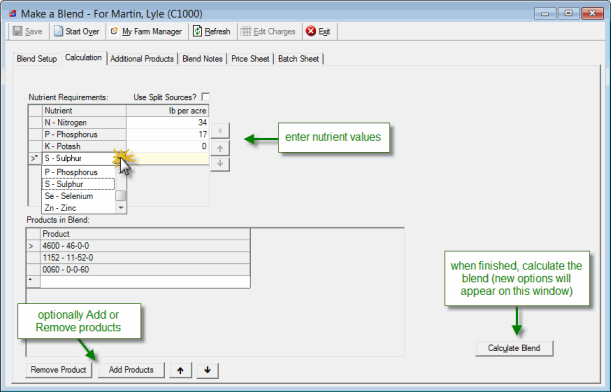Choose S - Sulphur in the dropdown list
Screen dimensions: 611x392
tap(78, 184)
